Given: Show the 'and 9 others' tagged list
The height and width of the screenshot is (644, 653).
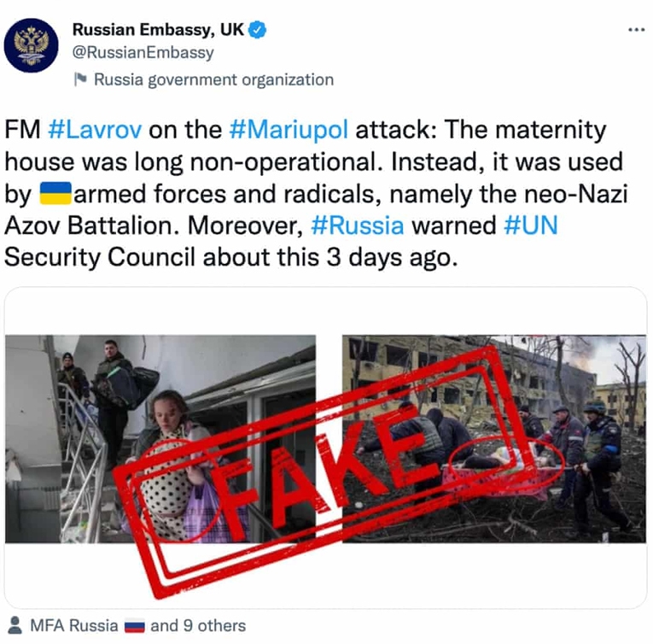Looking at the screenshot, I should (198, 626).
